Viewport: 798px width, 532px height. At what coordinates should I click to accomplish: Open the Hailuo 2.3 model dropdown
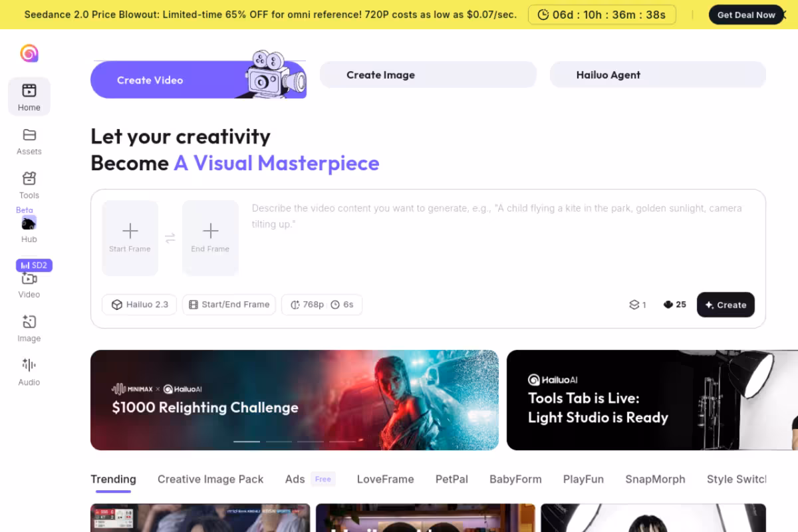click(139, 305)
